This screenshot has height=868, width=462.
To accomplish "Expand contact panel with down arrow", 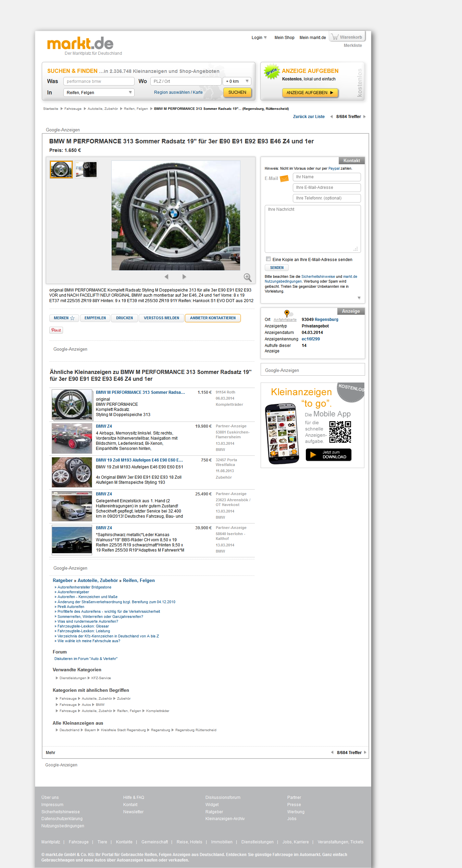I will [359, 298].
